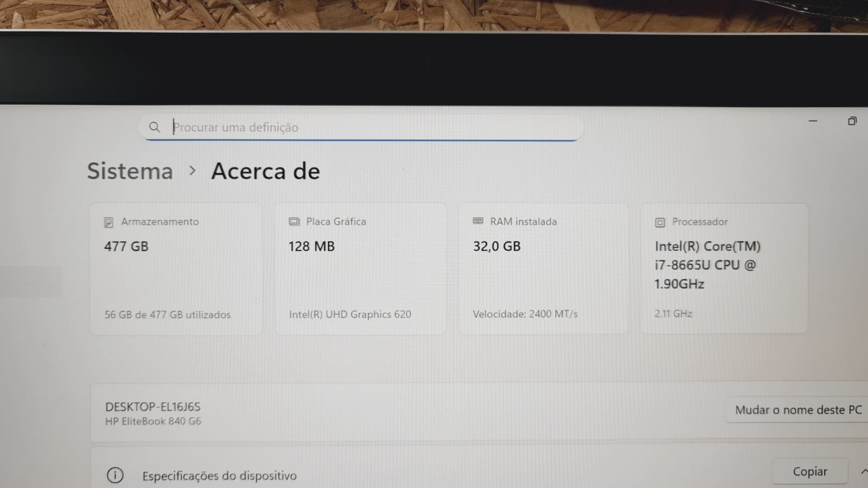Click the "2.11 GHz" speed text
The height and width of the screenshot is (488, 868).
(673, 313)
